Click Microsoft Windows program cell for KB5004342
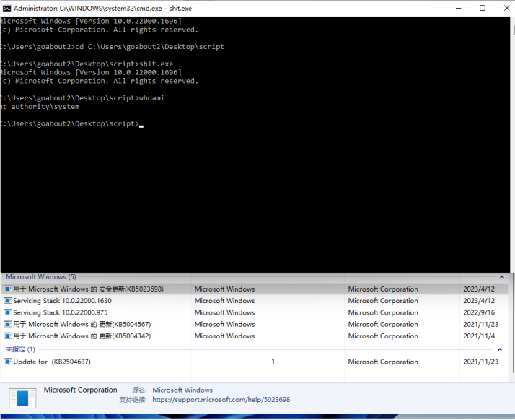The image size is (515, 420). pyautogui.click(x=224, y=336)
